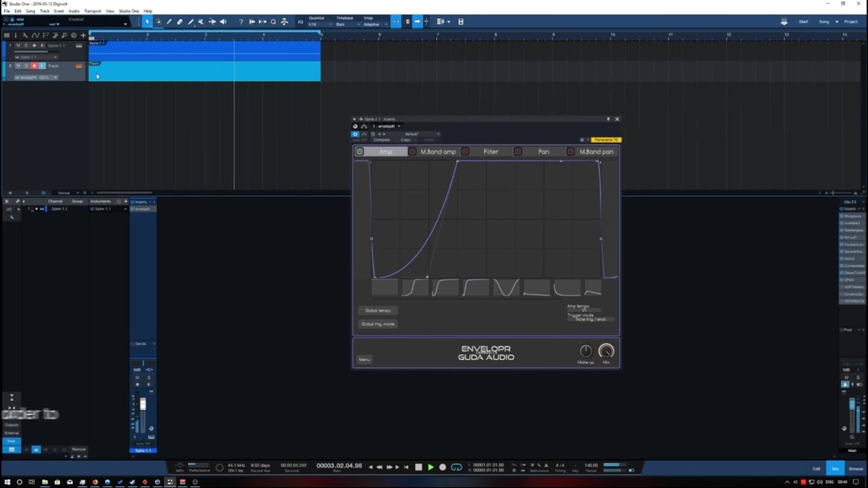Toggle the M.Band pan power button

tap(571, 152)
